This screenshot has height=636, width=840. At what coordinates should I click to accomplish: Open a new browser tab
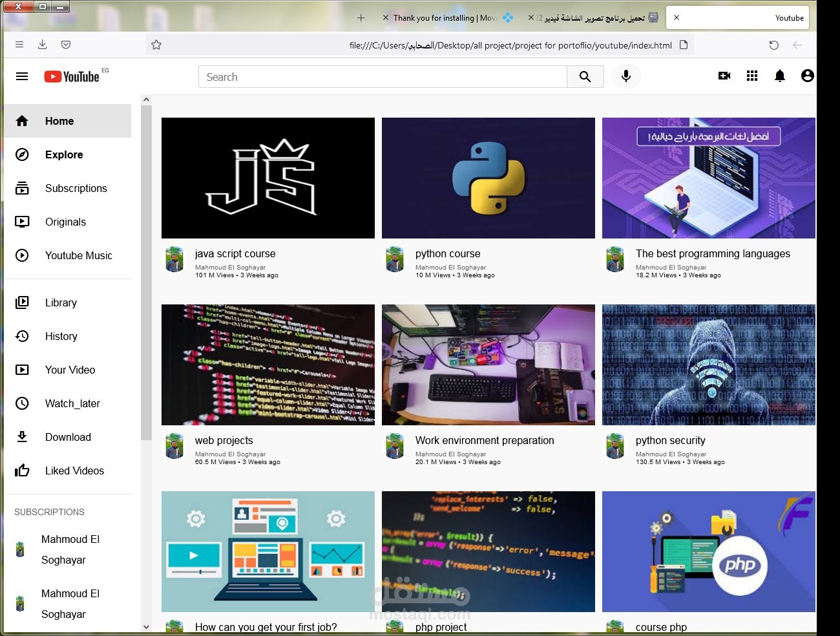pos(361,18)
